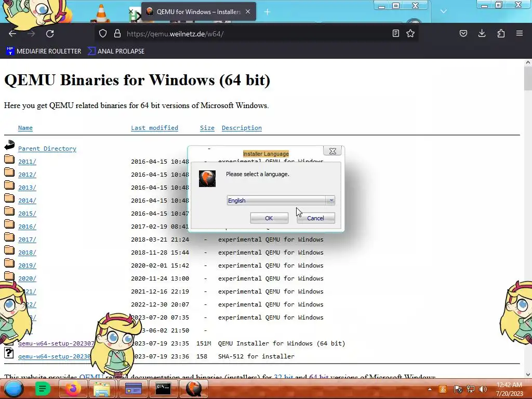Sort listing by Description column

[242, 128]
